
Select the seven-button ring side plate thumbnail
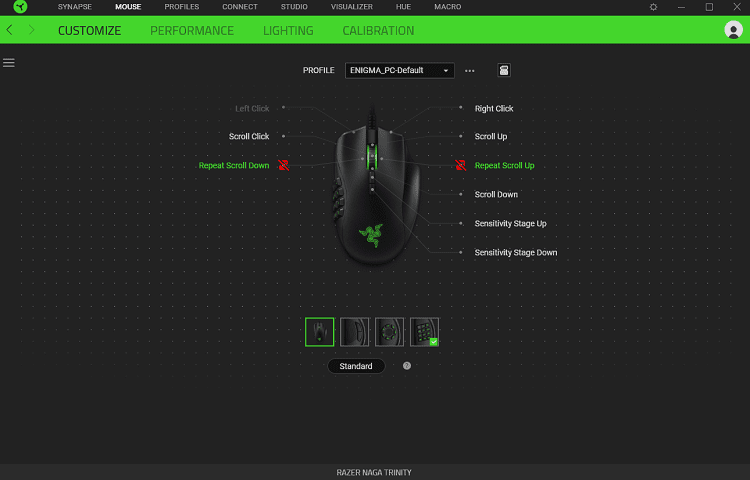(389, 332)
